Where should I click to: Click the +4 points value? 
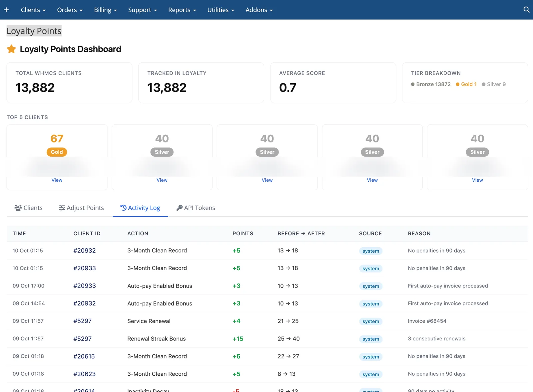click(237, 321)
